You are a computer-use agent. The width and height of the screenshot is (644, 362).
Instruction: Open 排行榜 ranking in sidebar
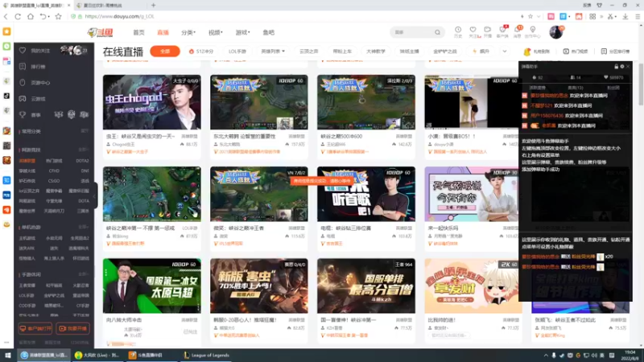click(x=33, y=67)
